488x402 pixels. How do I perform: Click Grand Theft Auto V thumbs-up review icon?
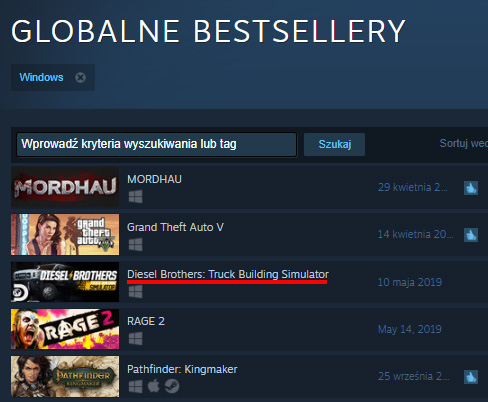471,235
